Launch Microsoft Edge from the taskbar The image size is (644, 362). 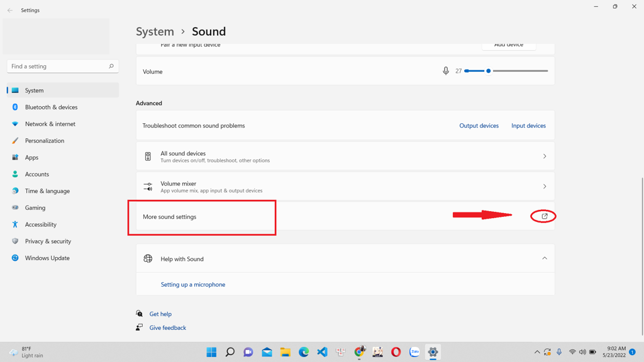click(304, 352)
